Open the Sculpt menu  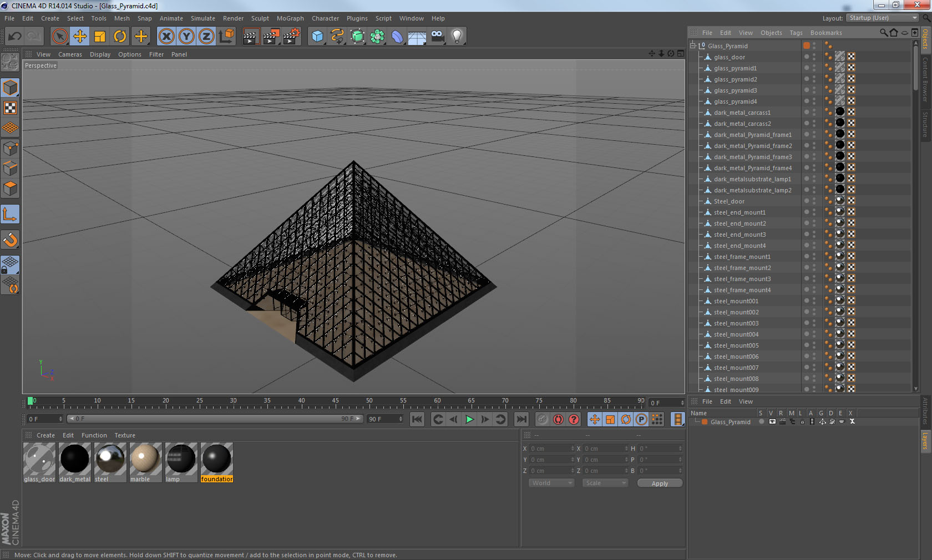260,18
